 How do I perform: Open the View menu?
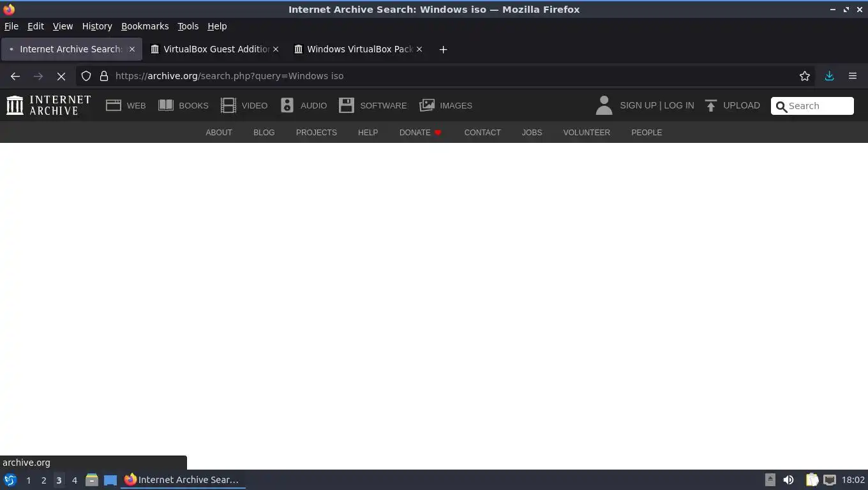[63, 26]
